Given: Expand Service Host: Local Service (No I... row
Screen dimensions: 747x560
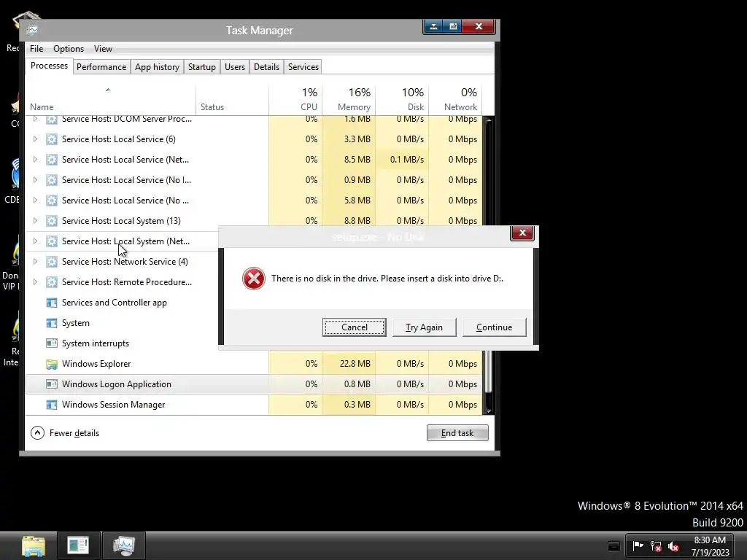Looking at the screenshot, I should [35, 180].
